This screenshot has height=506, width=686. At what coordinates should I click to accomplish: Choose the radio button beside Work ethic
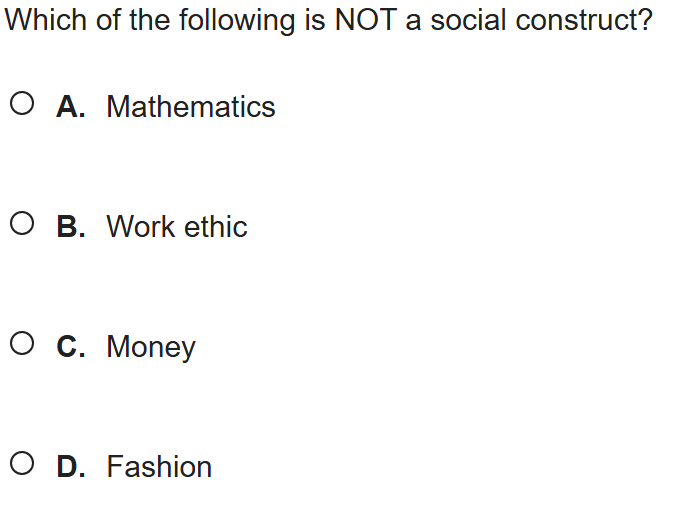coord(26,226)
